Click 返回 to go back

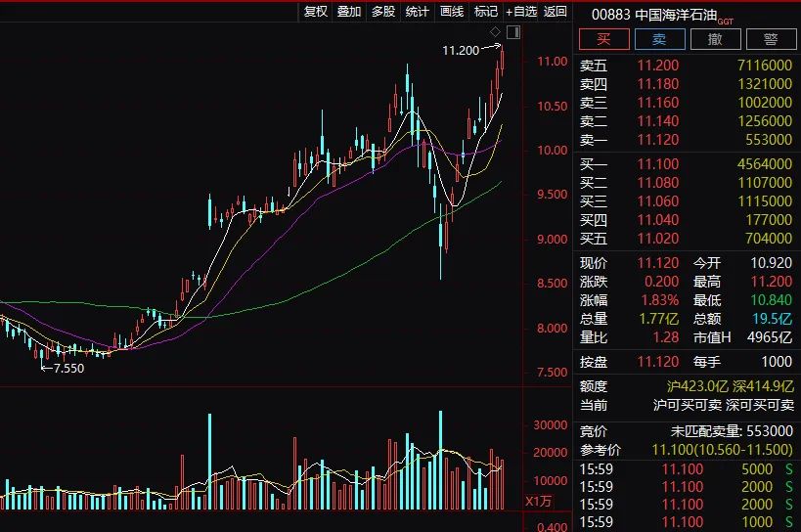click(x=556, y=12)
